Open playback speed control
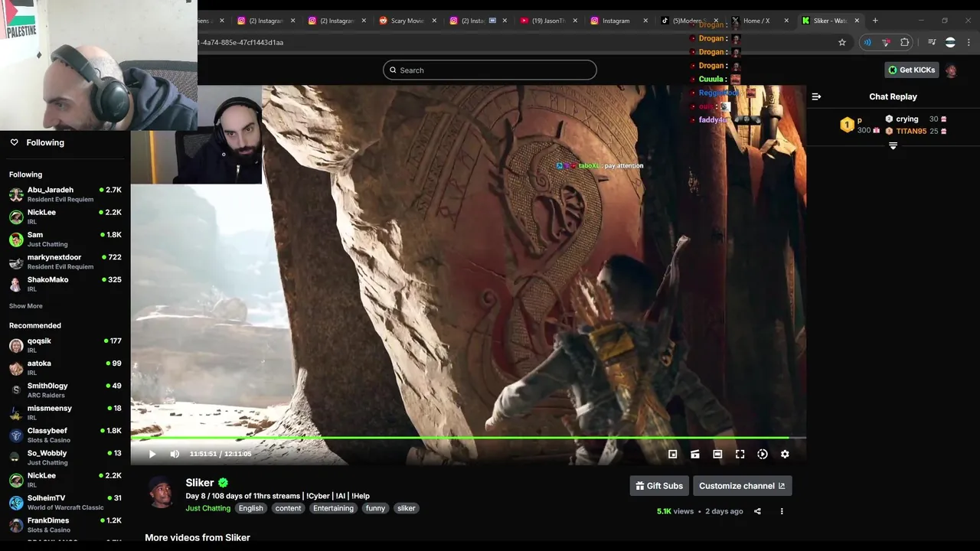This screenshot has height=551, width=980. click(763, 454)
